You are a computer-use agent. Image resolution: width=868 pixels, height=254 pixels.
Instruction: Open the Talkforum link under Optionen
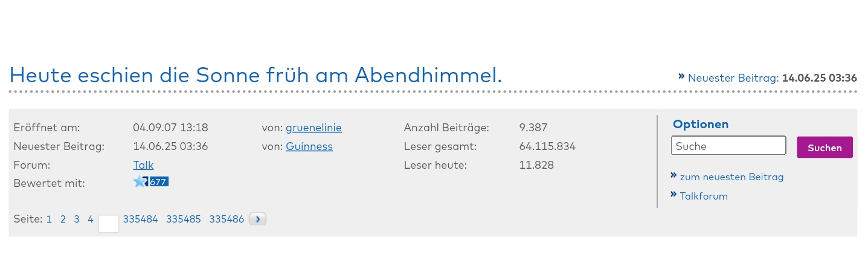click(x=704, y=197)
